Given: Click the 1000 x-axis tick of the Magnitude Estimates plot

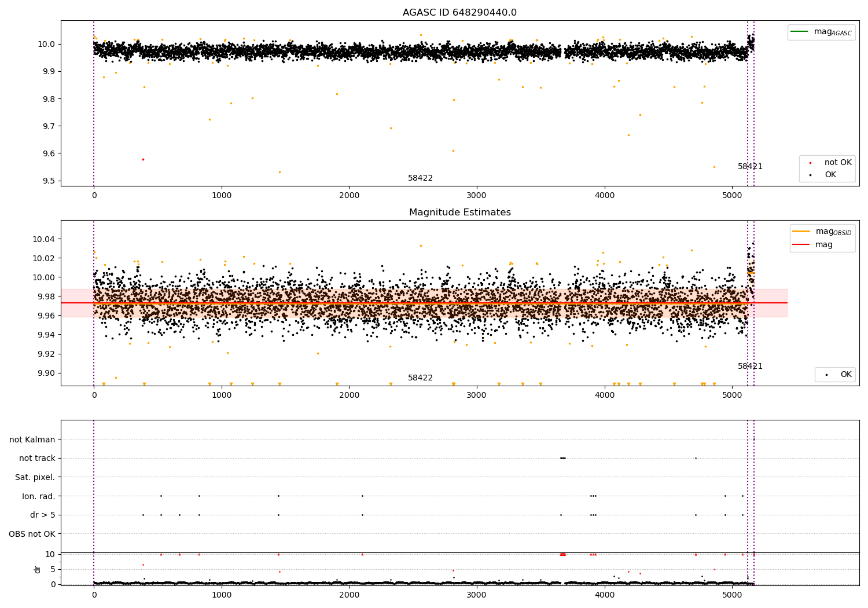Looking at the screenshot, I should click(222, 395).
